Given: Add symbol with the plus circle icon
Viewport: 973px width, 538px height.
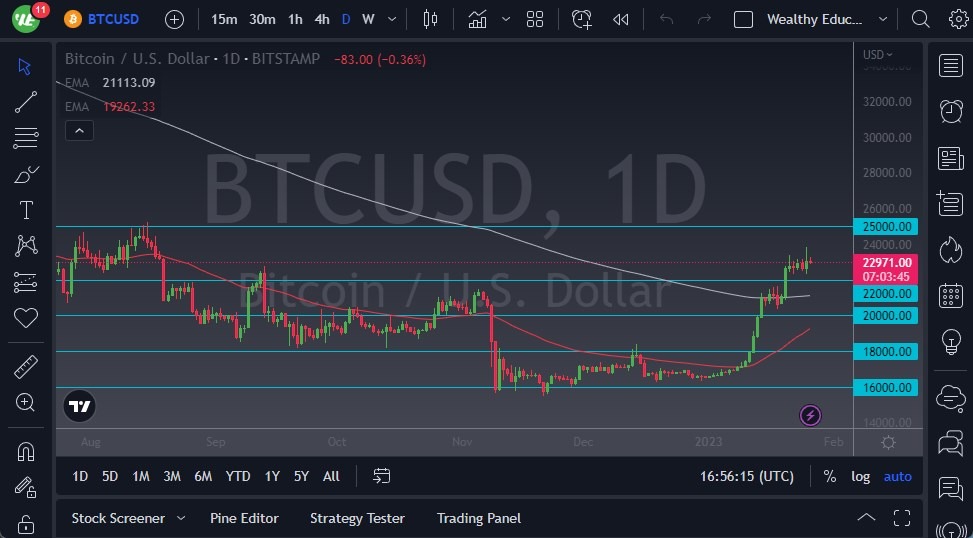Looking at the screenshot, I should point(174,19).
